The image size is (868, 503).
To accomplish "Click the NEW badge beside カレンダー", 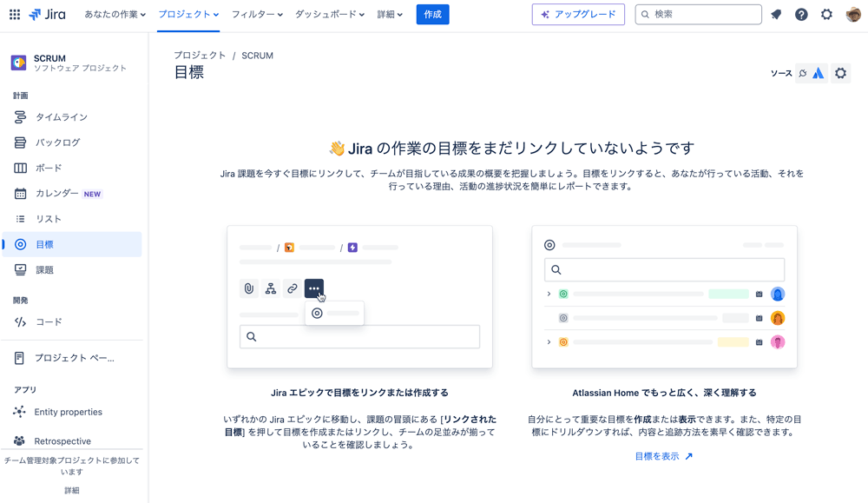I will point(92,194).
